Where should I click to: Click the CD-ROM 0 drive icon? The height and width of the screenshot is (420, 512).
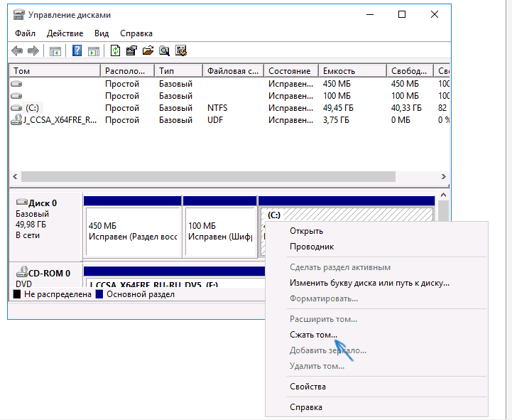coord(22,271)
